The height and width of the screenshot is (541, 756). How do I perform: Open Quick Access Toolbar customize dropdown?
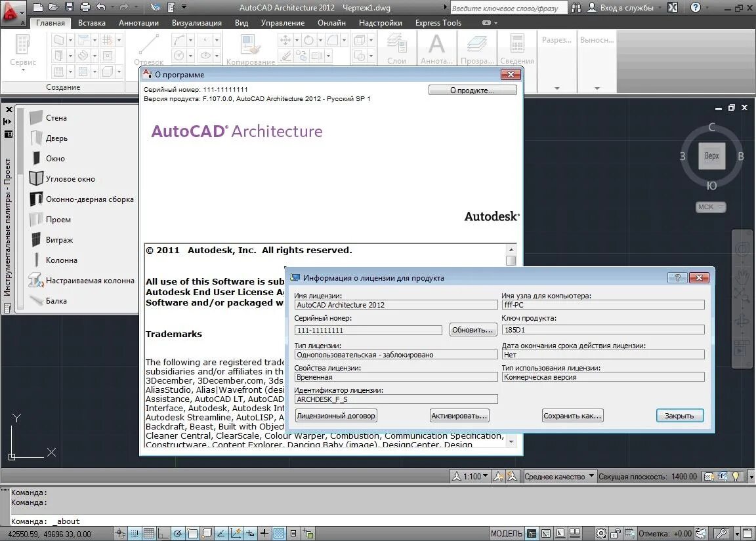(x=184, y=7)
